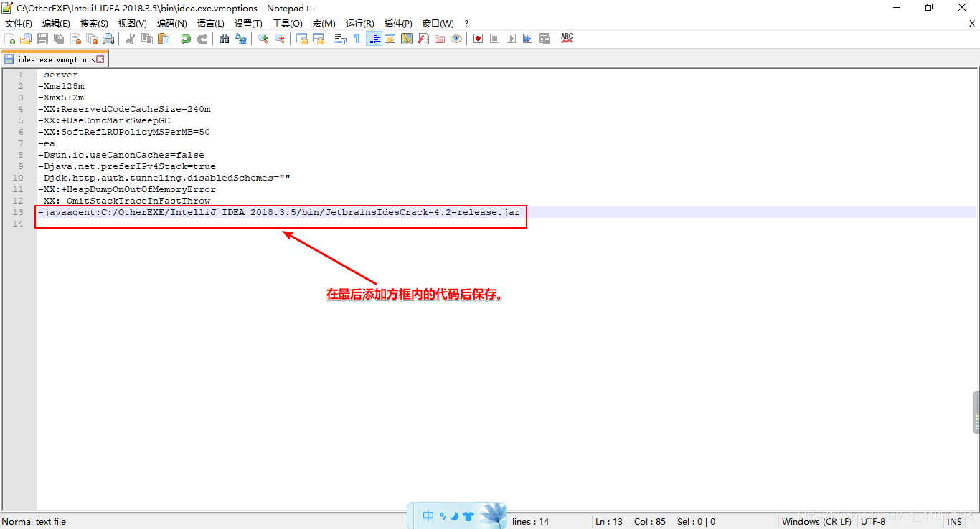Open the Function List panel icon
Viewport: 980px width, 529px height.
[423, 39]
